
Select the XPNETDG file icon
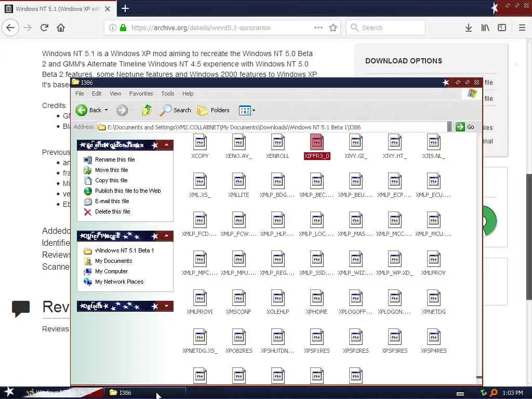(x=434, y=298)
